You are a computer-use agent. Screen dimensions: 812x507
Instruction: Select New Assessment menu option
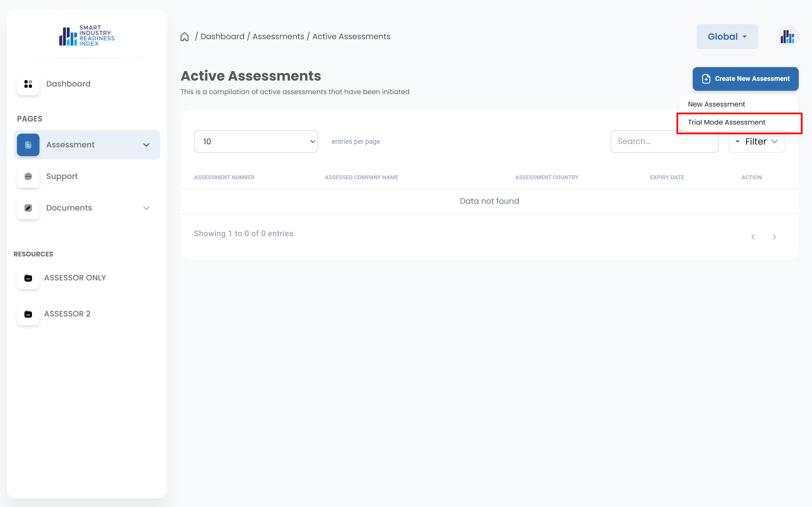(716, 104)
